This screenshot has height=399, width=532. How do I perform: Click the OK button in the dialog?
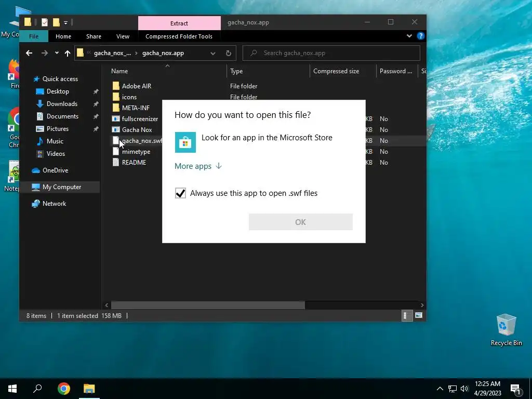point(301,222)
